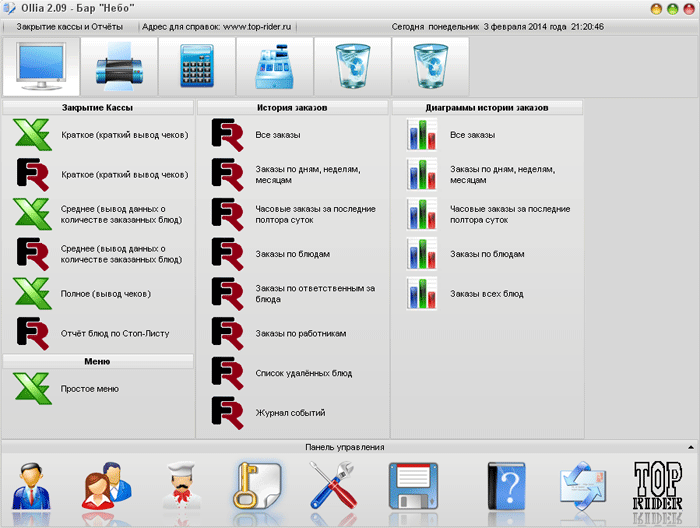
Task: Open FR icon for Список удалённых блюд
Action: [x=227, y=373]
